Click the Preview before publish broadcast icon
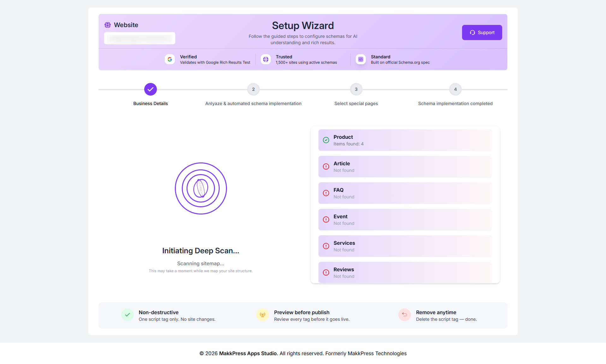This screenshot has height=364, width=606. click(263, 315)
